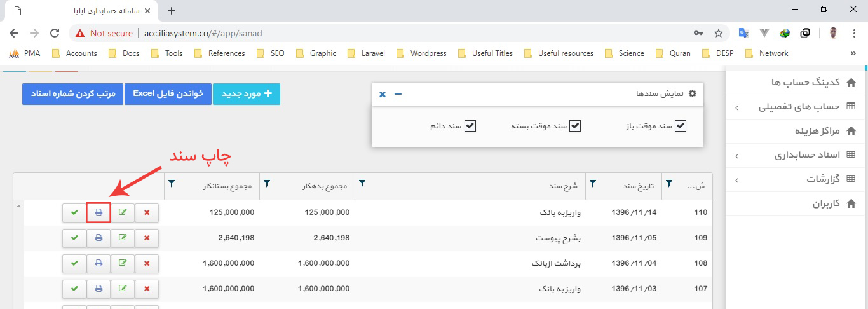Open filter for مجموع بستانکار column
The height and width of the screenshot is (309, 868).
click(172, 184)
